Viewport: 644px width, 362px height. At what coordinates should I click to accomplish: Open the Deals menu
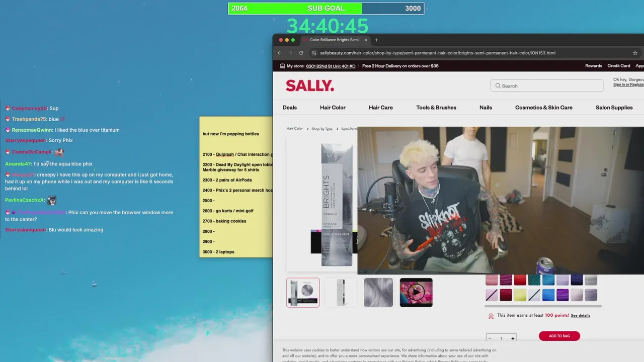point(290,108)
